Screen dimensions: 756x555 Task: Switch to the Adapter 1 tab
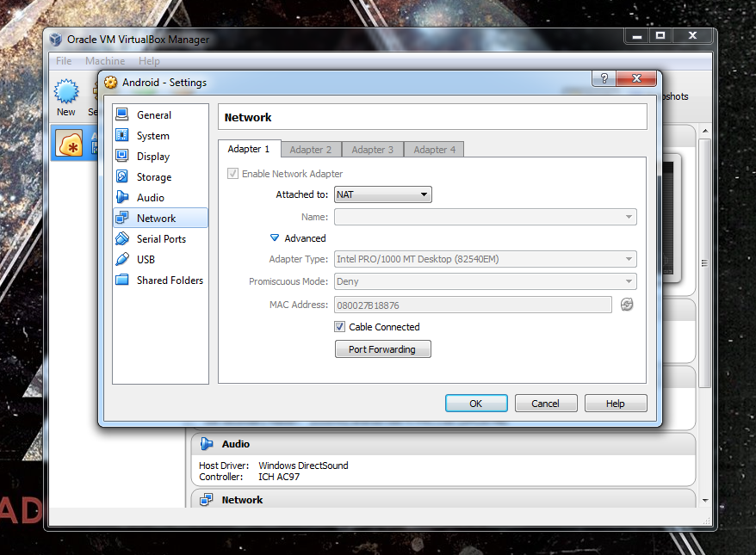click(x=249, y=149)
